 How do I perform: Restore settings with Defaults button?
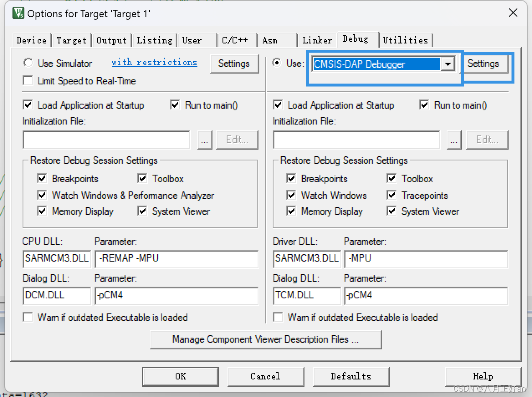[x=351, y=377]
